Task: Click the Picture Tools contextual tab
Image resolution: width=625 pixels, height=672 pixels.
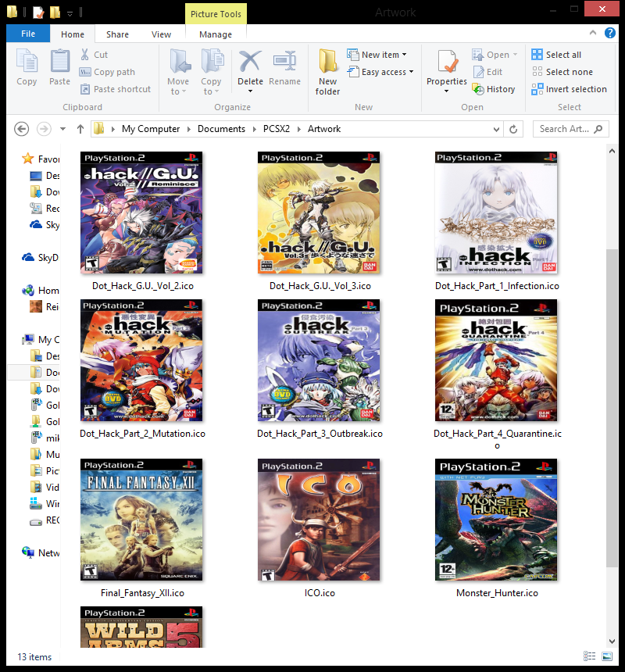Action: pyautogui.click(x=216, y=14)
